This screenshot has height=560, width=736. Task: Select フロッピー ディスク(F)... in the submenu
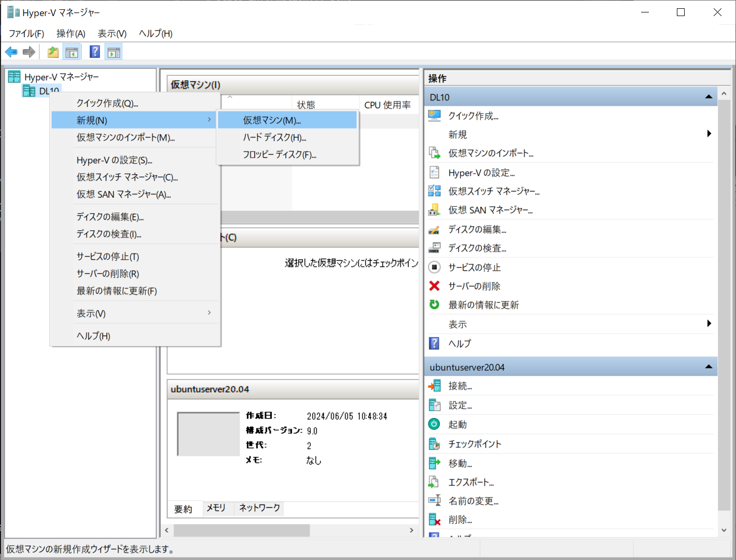pos(287,155)
